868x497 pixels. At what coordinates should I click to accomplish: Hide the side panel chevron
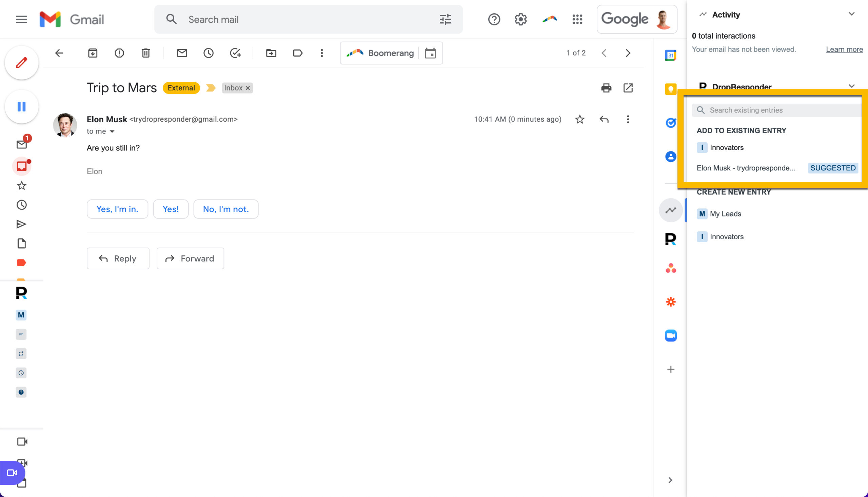(x=670, y=480)
